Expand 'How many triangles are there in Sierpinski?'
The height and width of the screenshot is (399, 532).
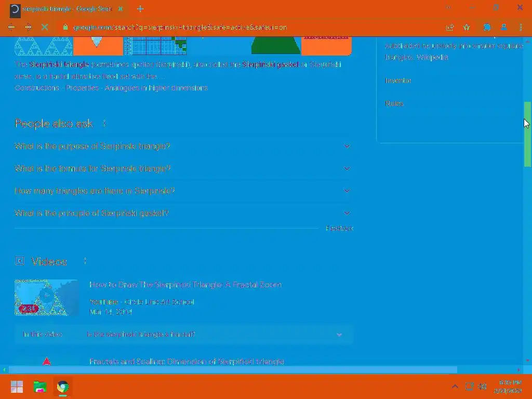[x=183, y=191]
